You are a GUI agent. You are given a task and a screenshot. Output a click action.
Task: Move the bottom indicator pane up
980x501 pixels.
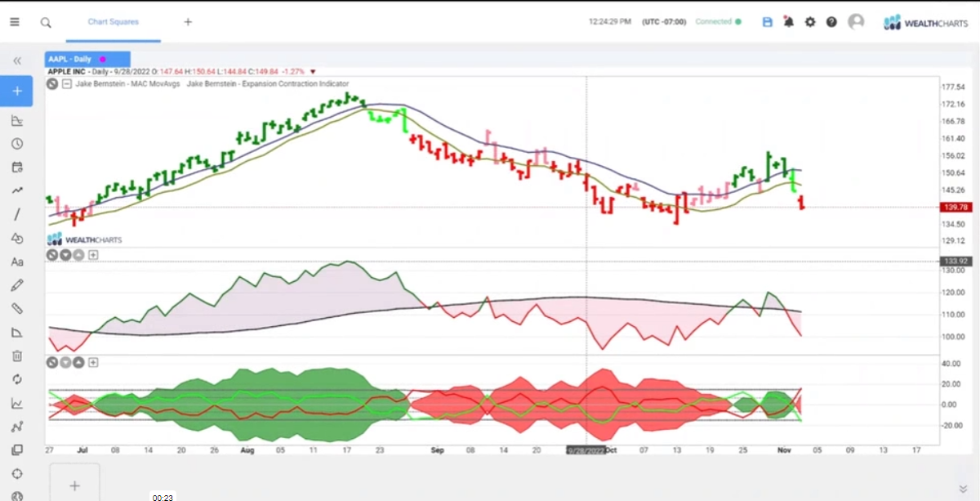[78, 362]
